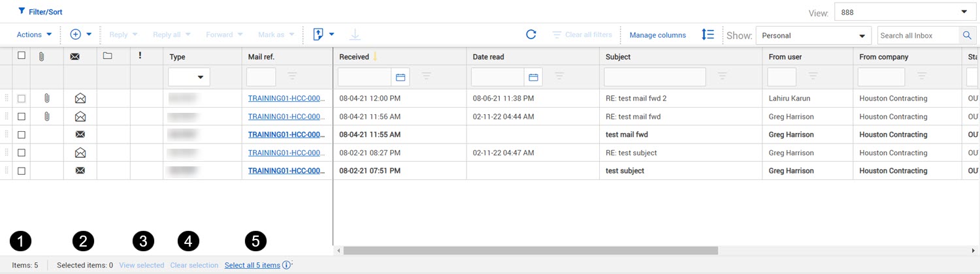The height and width of the screenshot is (274, 980).
Task: Click closed envelope icon on test subject row
Action: 80,171
